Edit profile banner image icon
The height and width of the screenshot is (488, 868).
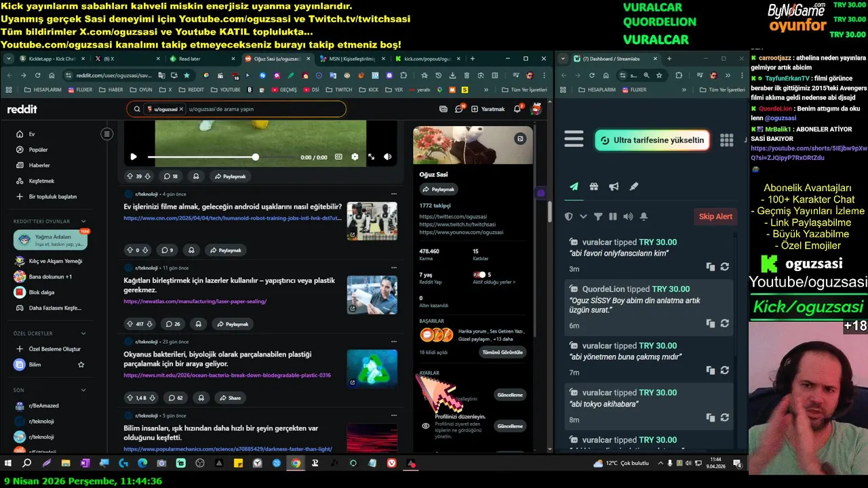point(520,138)
